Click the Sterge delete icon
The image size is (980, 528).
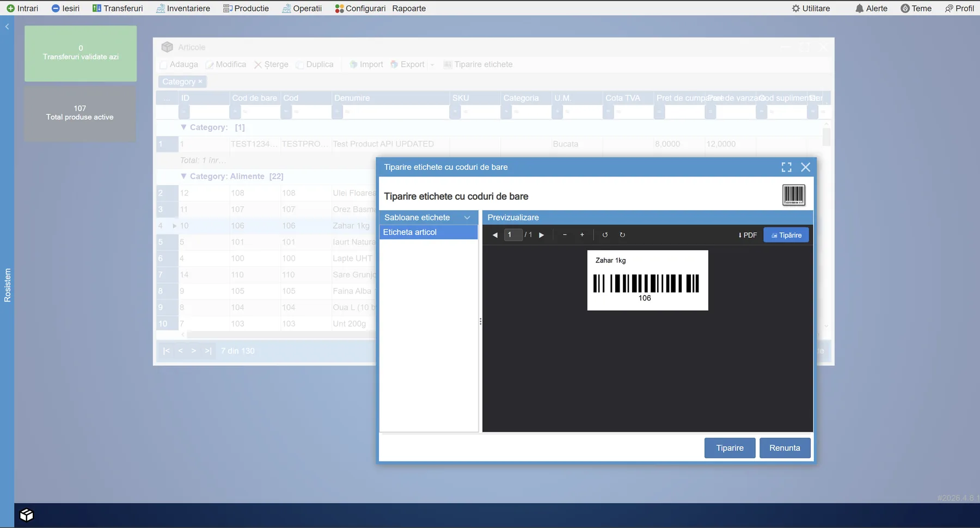(258, 64)
